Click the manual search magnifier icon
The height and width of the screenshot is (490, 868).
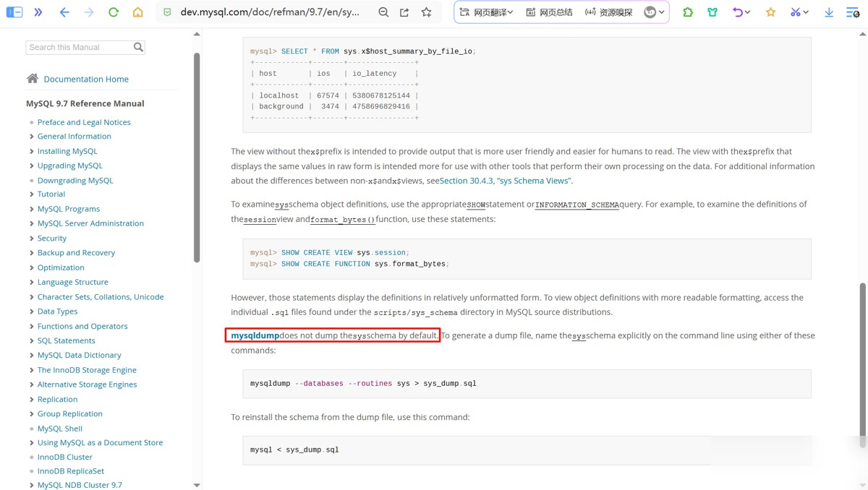click(138, 47)
